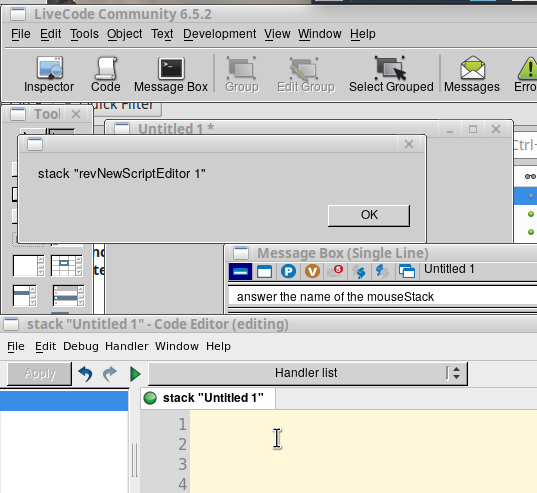Open the View menu

point(277,34)
